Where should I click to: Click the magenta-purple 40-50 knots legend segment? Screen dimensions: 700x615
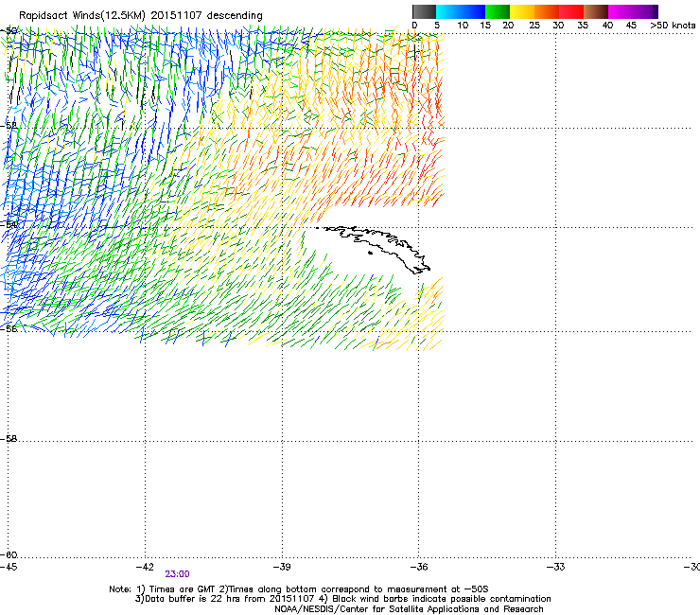(x=633, y=11)
